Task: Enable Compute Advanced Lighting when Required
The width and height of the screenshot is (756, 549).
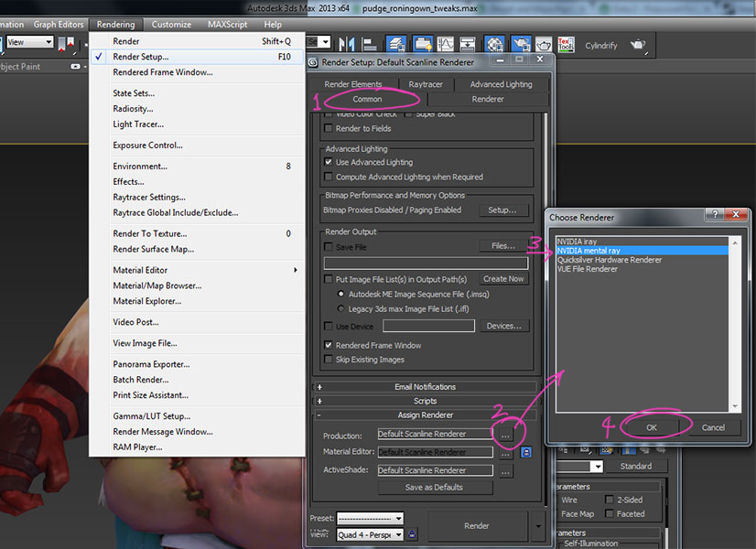Action: point(329,177)
